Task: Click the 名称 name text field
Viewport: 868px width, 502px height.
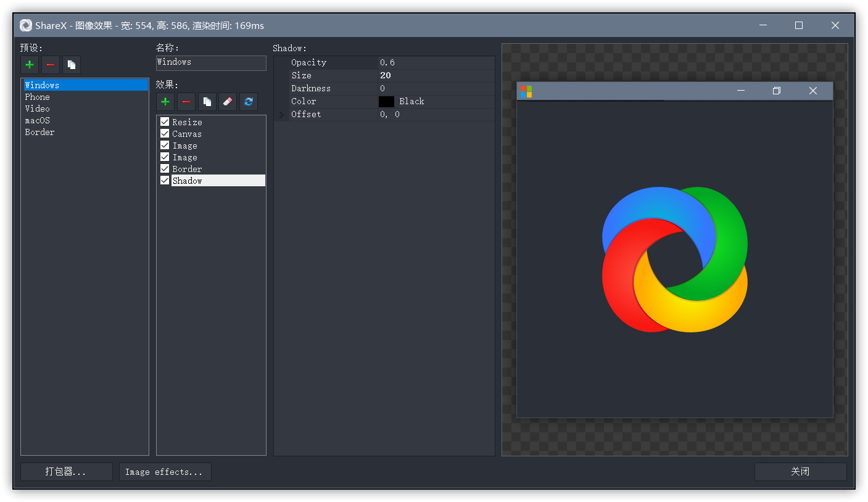Action: 211,62
